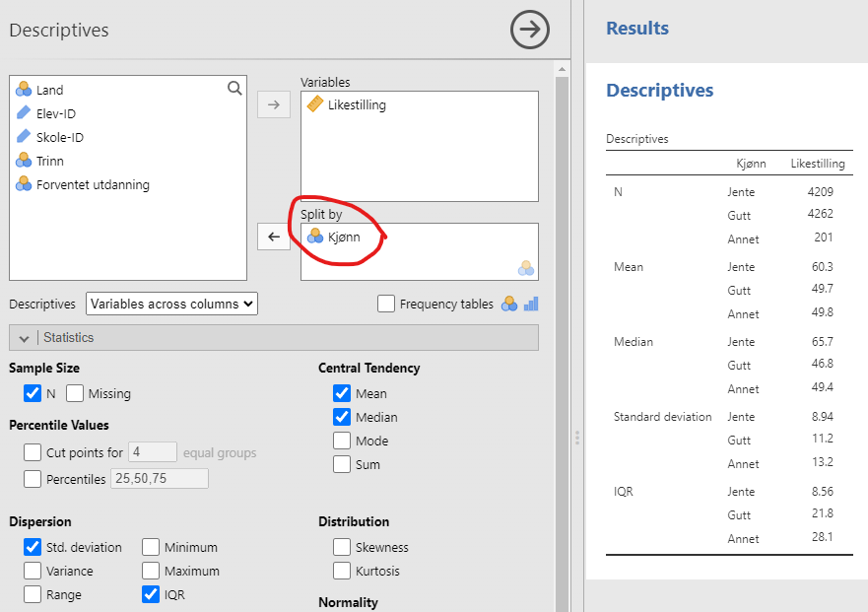Toggle the IQR checkbox
The image size is (868, 612).
(x=151, y=594)
